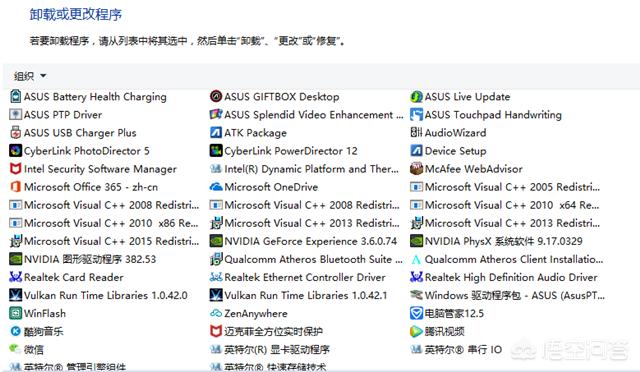
Task: Select the 迈克菲全方位实时保护 icon
Action: point(216,331)
